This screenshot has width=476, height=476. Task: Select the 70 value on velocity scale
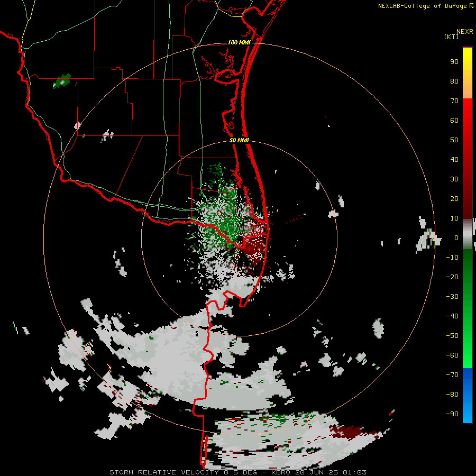[x=454, y=101]
